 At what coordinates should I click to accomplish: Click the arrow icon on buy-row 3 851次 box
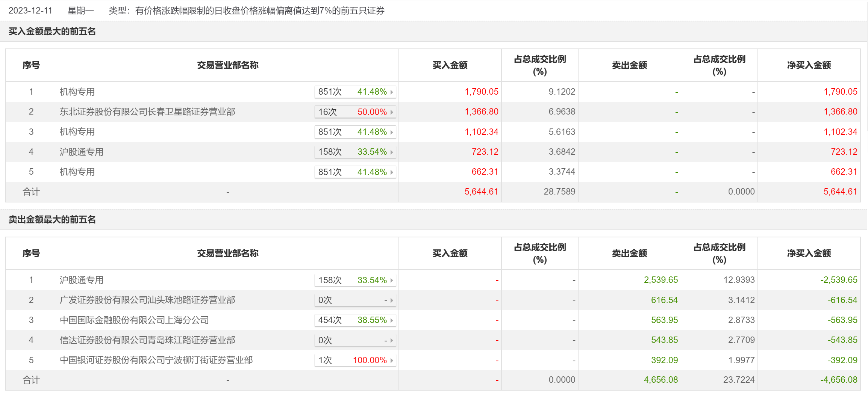[x=392, y=132]
